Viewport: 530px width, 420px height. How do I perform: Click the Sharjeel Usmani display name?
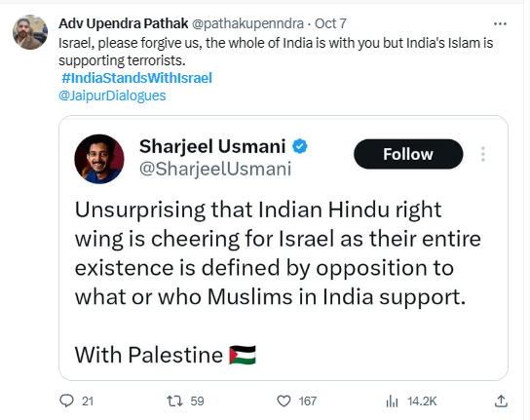(x=212, y=146)
